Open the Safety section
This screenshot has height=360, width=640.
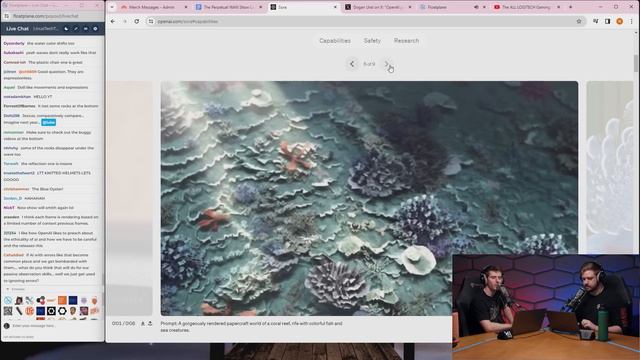pos(372,41)
